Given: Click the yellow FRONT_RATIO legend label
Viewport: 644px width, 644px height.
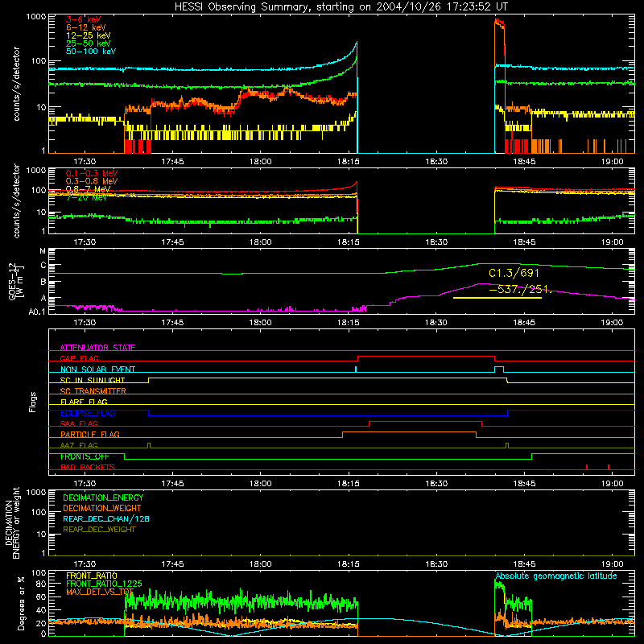Looking at the screenshot, I should (x=92, y=576).
